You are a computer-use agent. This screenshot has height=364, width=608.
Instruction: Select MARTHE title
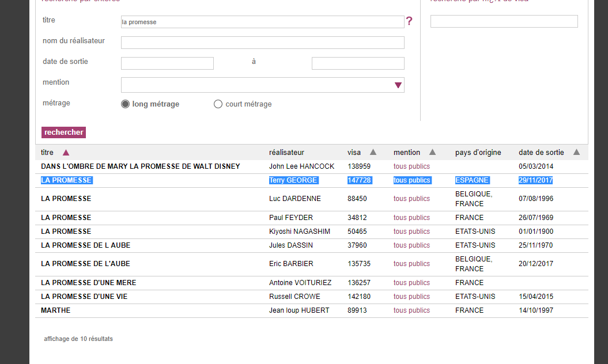pos(56,310)
